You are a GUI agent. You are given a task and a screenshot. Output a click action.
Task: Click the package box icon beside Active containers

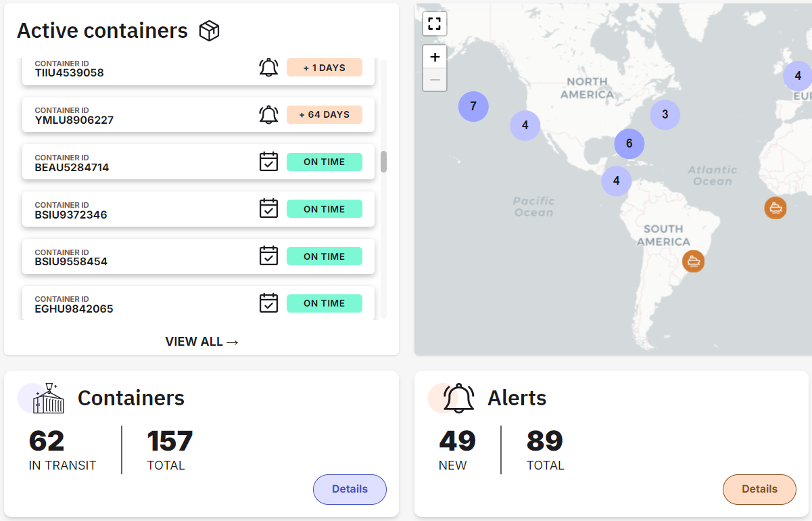point(209,30)
